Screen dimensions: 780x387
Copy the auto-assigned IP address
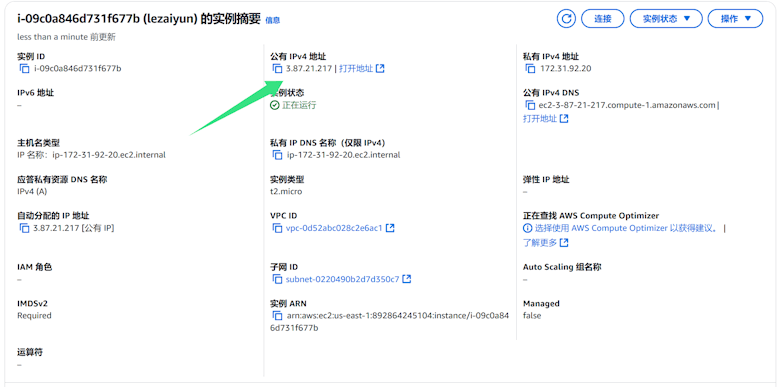(x=24, y=228)
